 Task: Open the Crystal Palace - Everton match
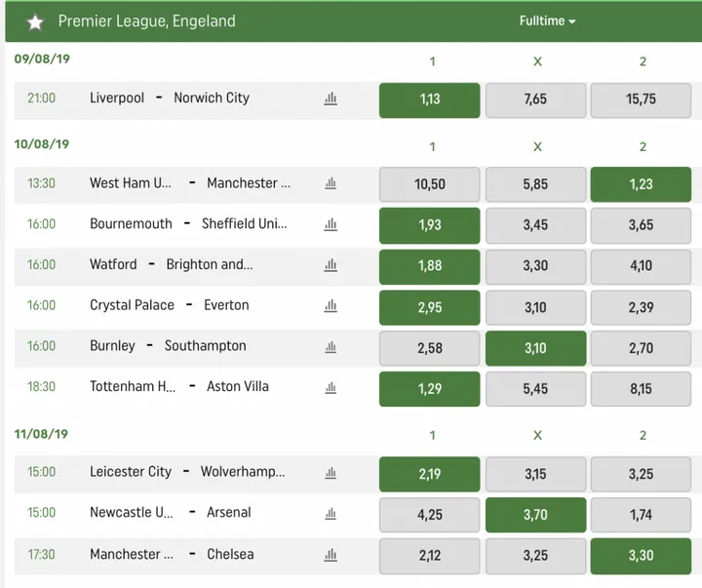pyautogui.click(x=169, y=305)
